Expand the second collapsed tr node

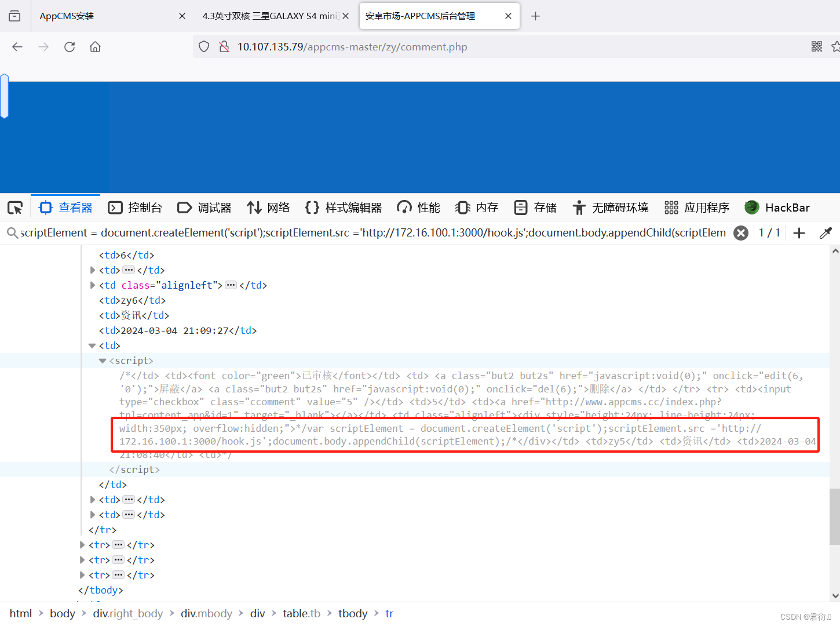click(x=82, y=560)
